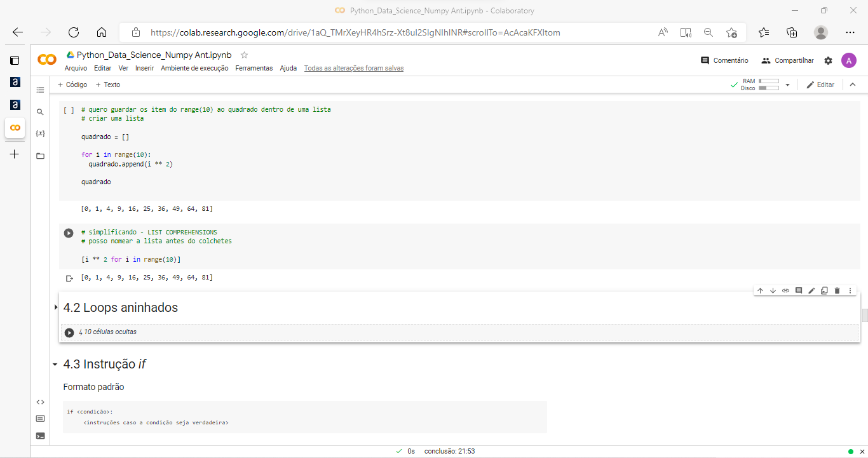Viewport: 868px width, 458px height.
Task: Star the notebook with the star icon
Action: coord(244,55)
